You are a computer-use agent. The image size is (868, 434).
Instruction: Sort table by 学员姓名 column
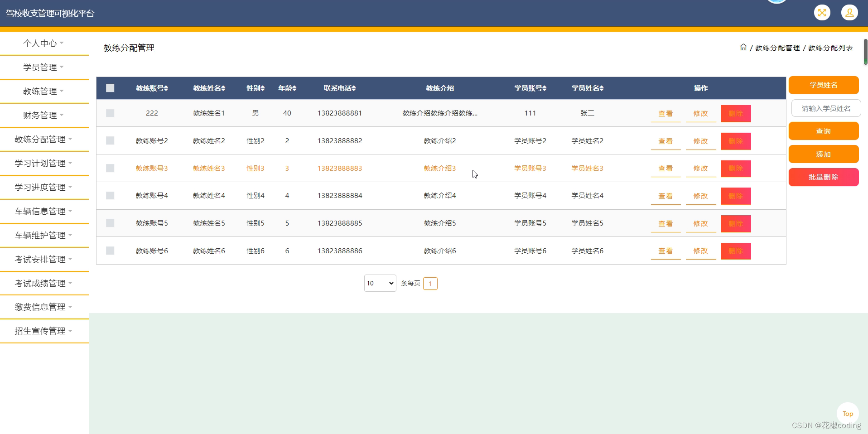[x=588, y=88]
